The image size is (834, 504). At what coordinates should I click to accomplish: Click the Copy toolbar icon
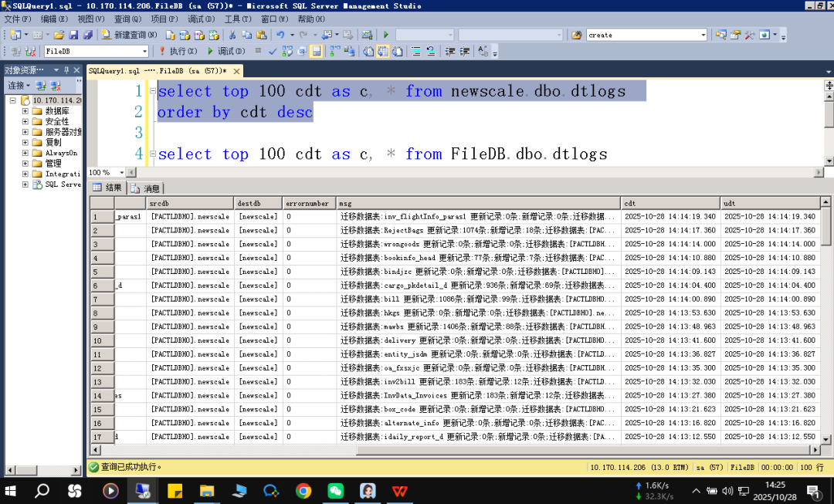coord(247,35)
